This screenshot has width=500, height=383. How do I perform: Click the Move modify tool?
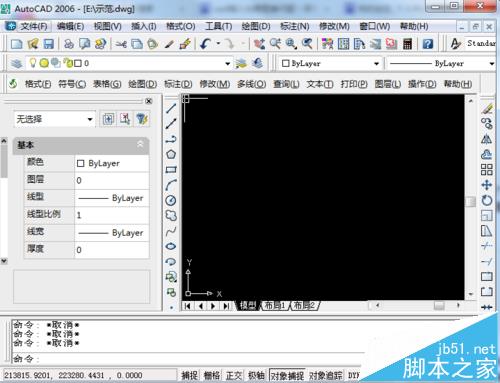point(487,185)
